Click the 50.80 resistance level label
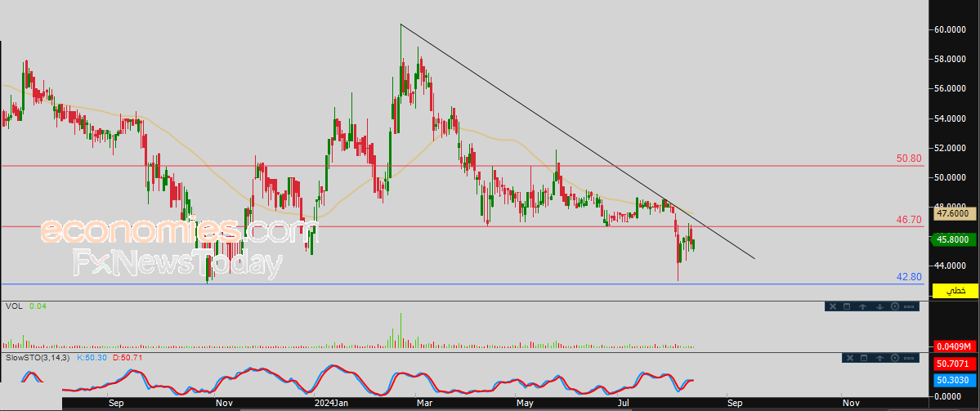Screen dimensions: 980x411 (x=910, y=159)
